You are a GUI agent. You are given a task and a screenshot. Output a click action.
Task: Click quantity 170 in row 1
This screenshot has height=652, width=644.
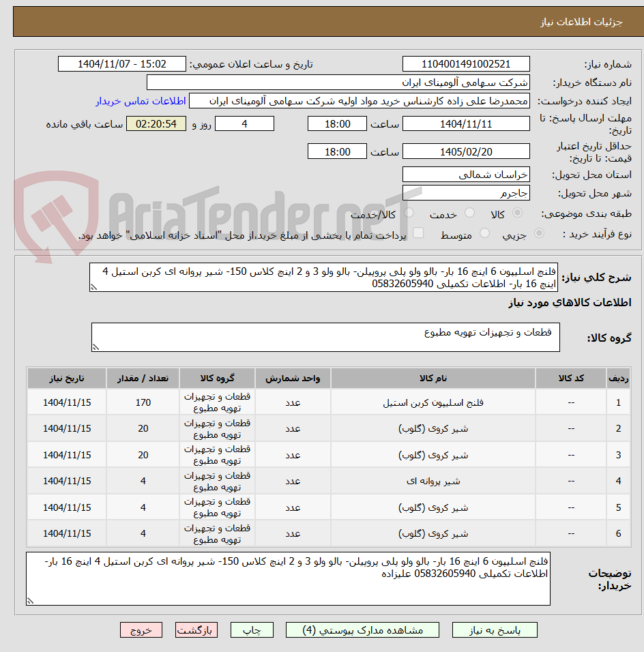point(143,402)
